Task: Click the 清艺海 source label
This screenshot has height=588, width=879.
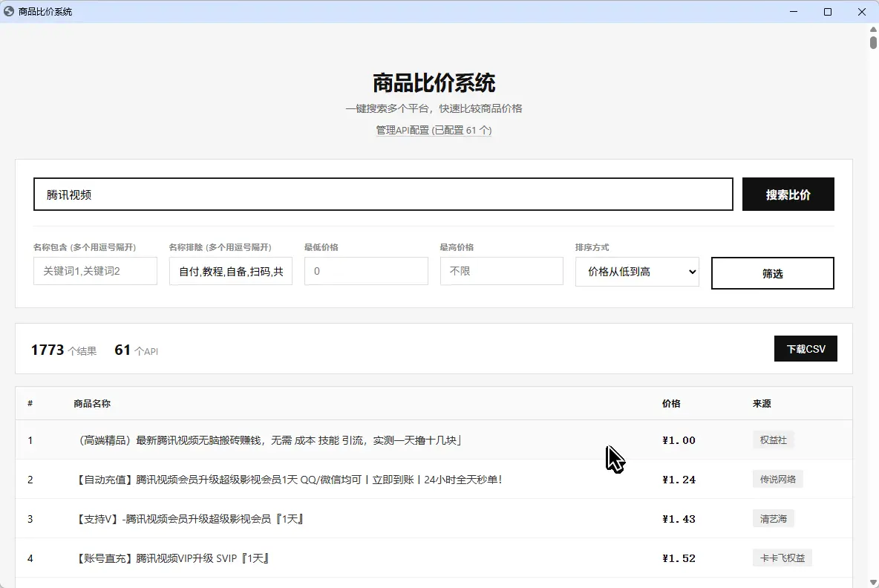Action: [x=774, y=518]
